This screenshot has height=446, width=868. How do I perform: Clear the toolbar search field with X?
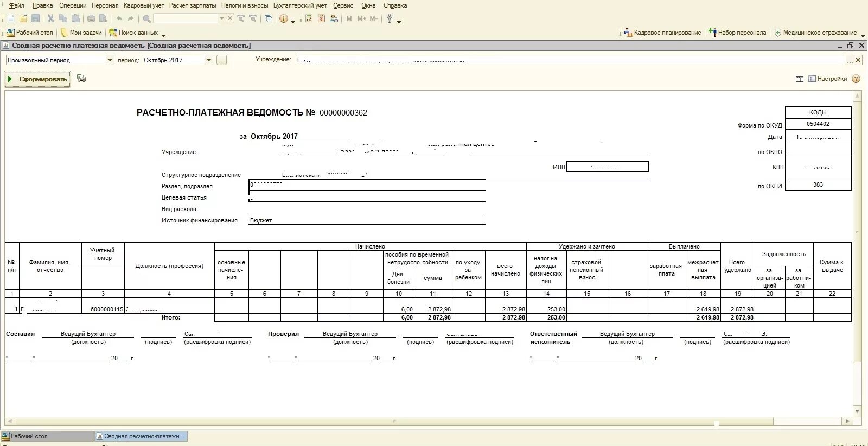click(x=229, y=18)
